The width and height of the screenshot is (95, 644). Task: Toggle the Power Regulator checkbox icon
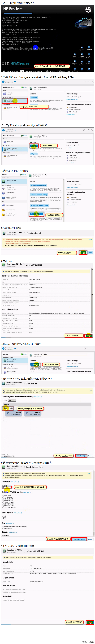pos(74,54)
